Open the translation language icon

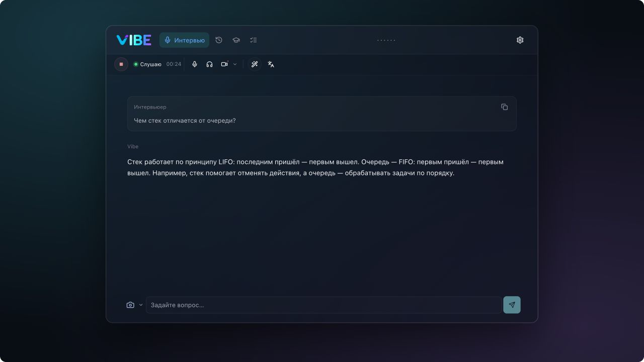coord(271,64)
